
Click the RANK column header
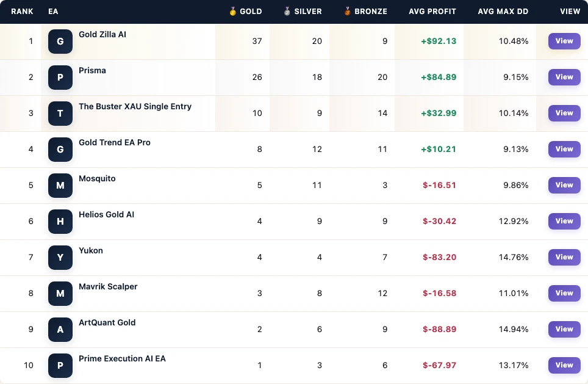(x=22, y=12)
